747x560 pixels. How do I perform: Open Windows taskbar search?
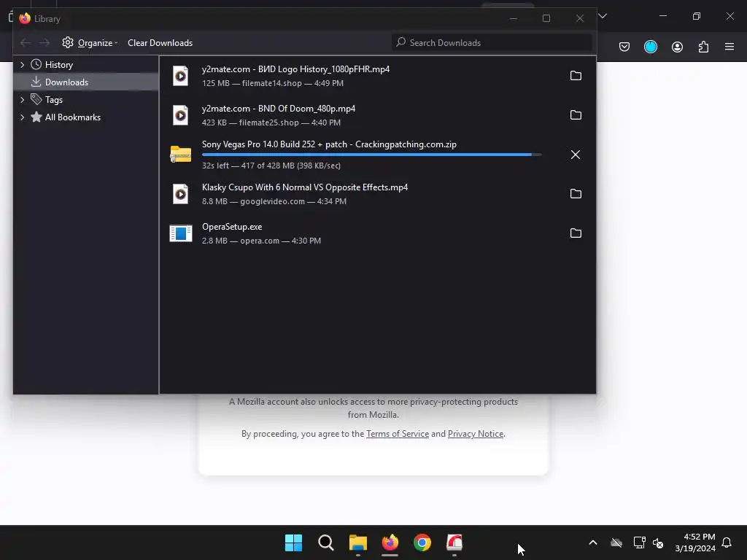[x=326, y=542]
